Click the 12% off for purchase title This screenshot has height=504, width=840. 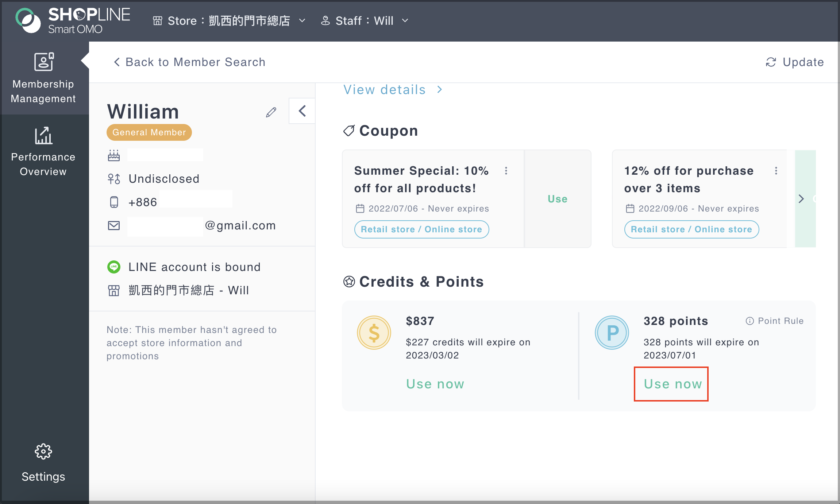pos(689,179)
